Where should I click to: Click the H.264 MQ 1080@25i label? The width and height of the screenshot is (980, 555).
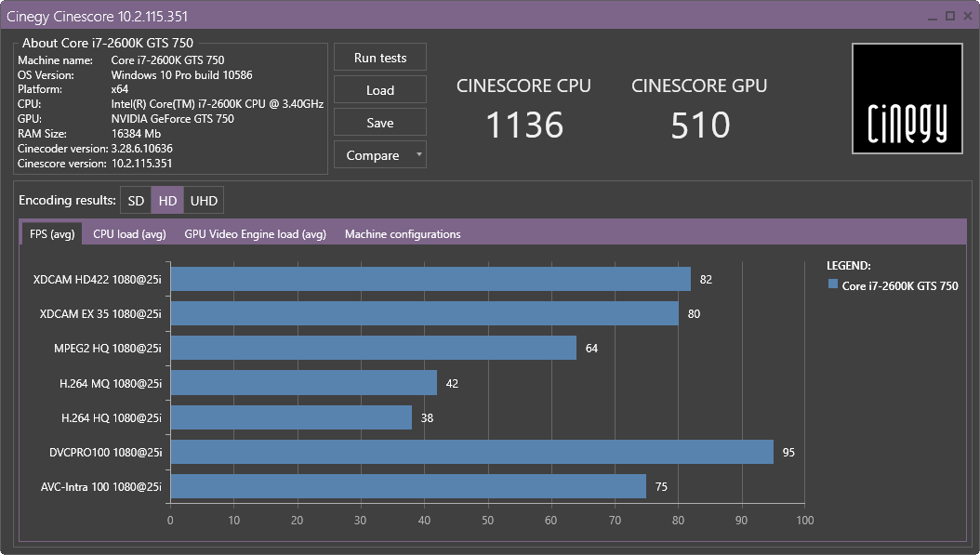[x=110, y=383]
